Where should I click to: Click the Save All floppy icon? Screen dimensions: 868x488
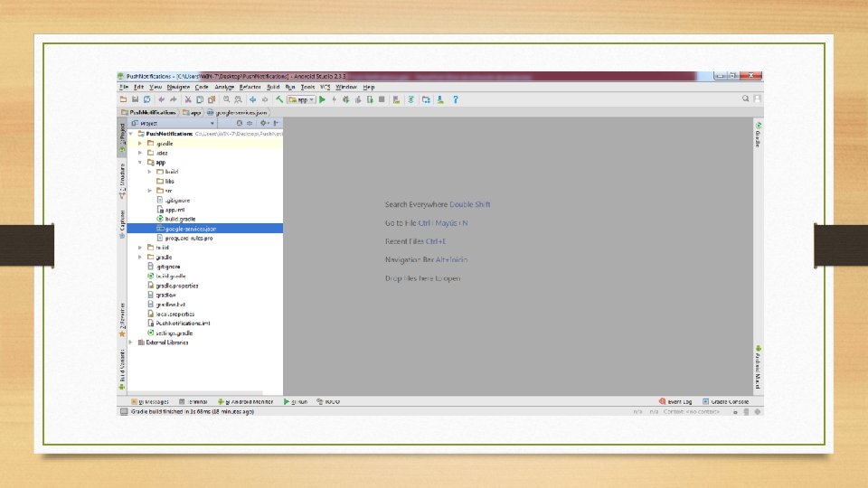pos(135,99)
